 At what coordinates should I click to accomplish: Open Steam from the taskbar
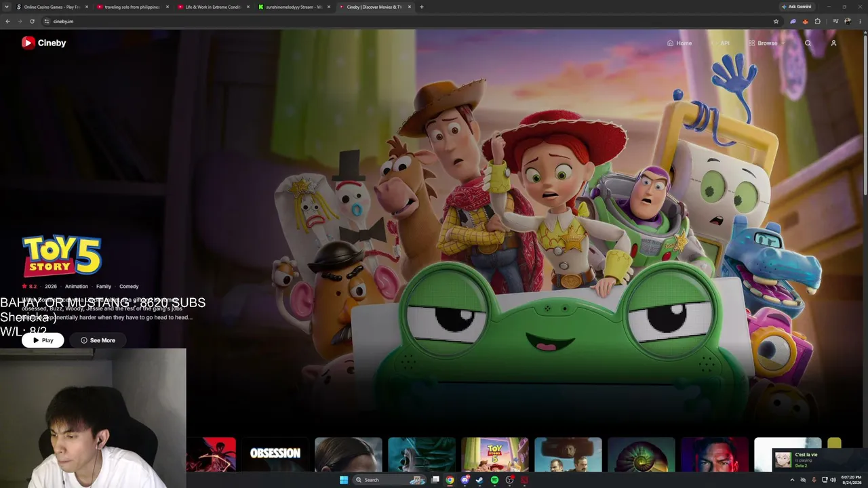point(479,480)
